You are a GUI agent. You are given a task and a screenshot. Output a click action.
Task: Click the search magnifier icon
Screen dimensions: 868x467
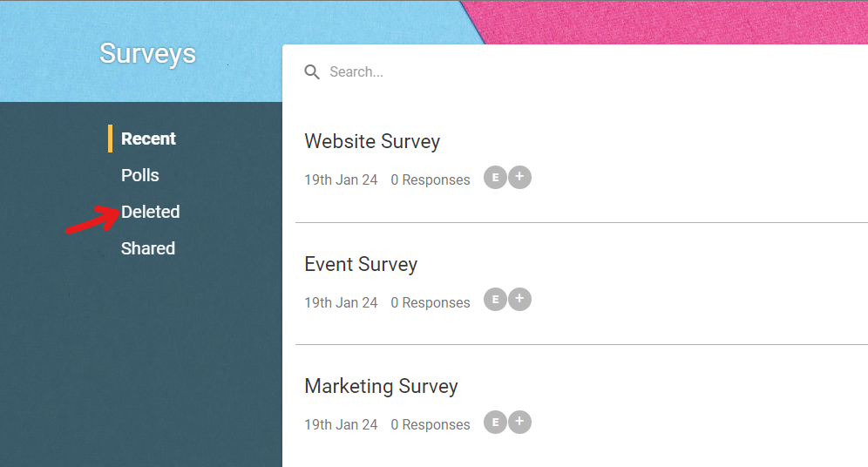(x=312, y=72)
